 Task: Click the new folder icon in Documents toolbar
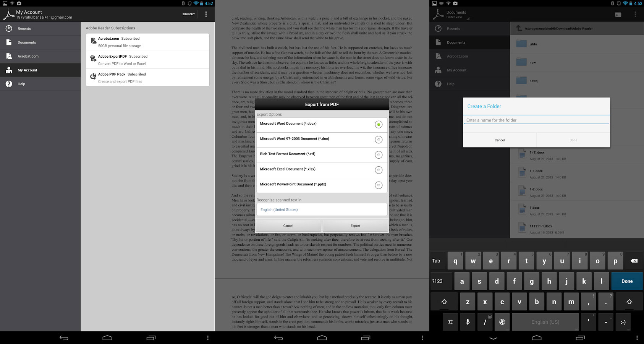point(618,15)
